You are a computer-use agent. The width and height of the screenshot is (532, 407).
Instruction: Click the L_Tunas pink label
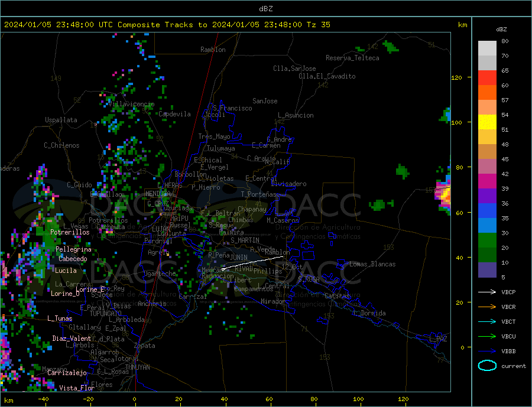pos(60,318)
